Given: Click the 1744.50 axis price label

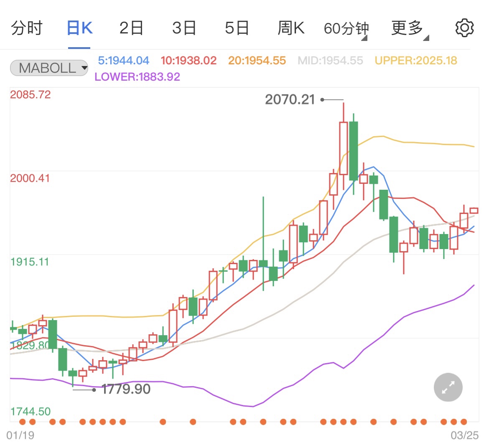Looking at the screenshot, I should [30, 412].
